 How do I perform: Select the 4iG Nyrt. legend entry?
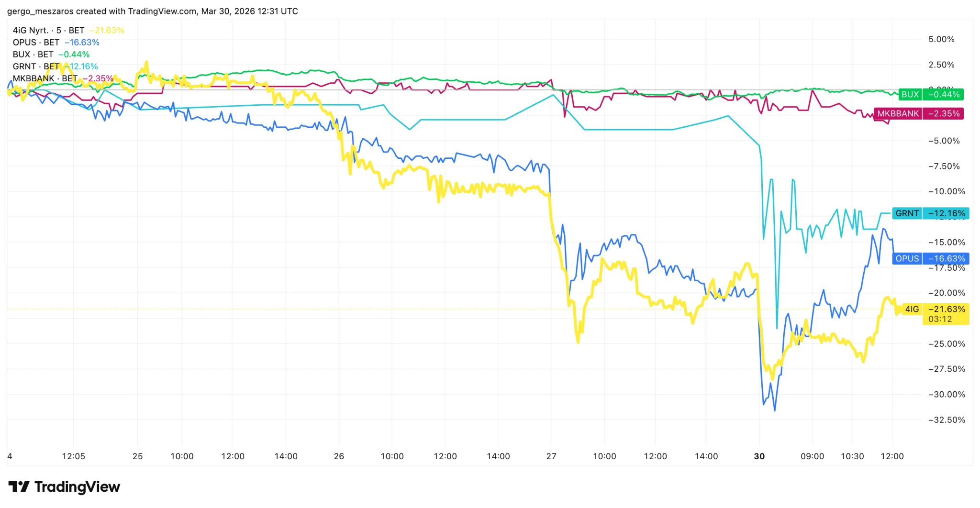point(48,31)
